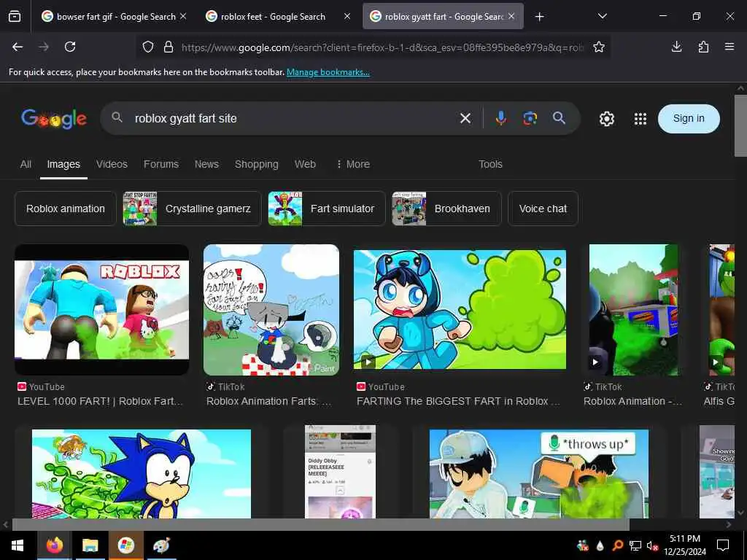Open File Explorer from the taskbar
This screenshot has width=747, height=560.
(90, 545)
